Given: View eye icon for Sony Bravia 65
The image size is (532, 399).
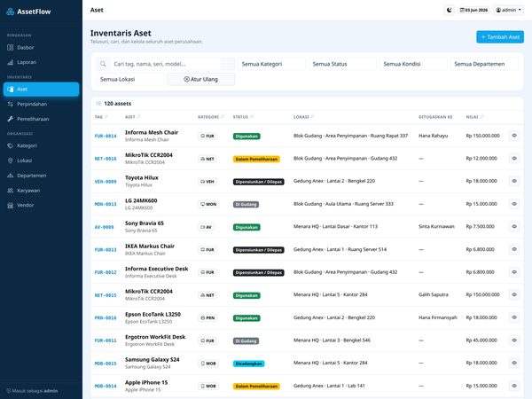Looking at the screenshot, I should coord(514,227).
